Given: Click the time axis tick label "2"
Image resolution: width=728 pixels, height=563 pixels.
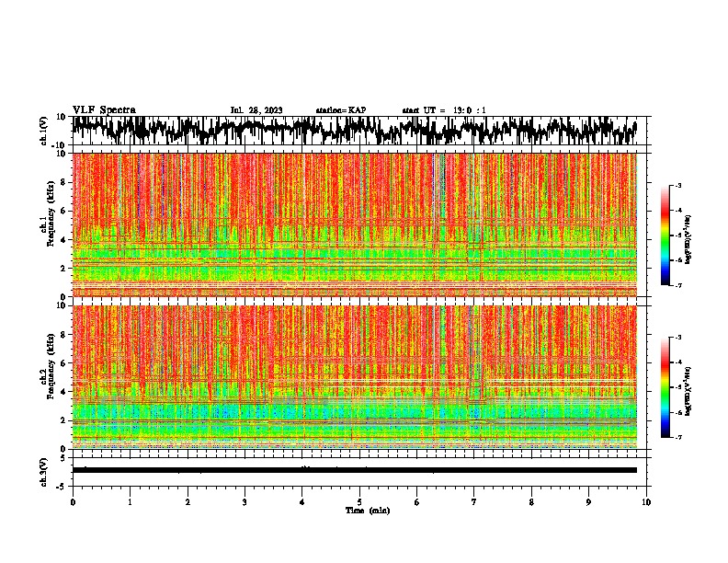Looking at the screenshot, I should click(x=188, y=502).
